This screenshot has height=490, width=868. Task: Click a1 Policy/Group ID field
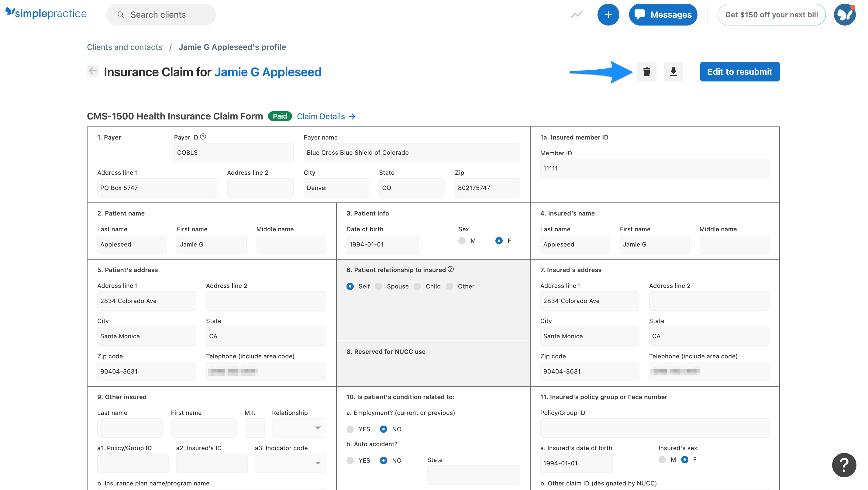pos(133,463)
